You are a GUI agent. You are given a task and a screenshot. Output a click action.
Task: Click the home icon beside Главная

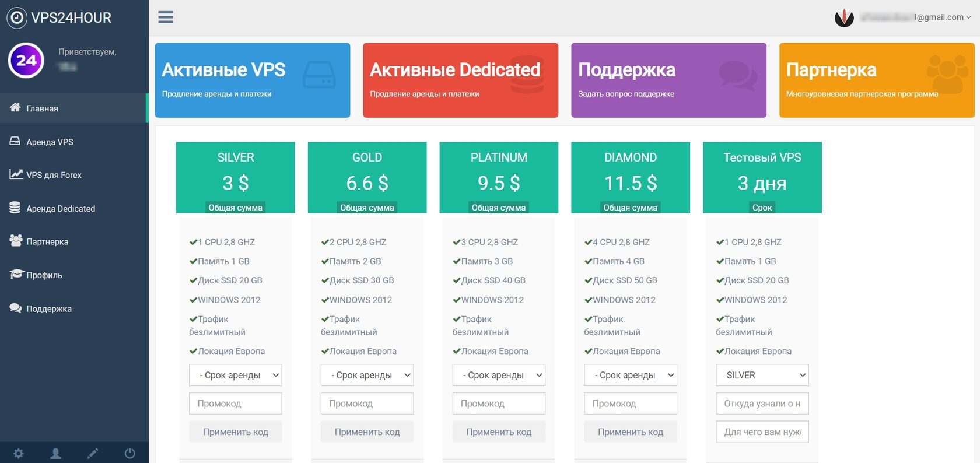[x=15, y=107]
